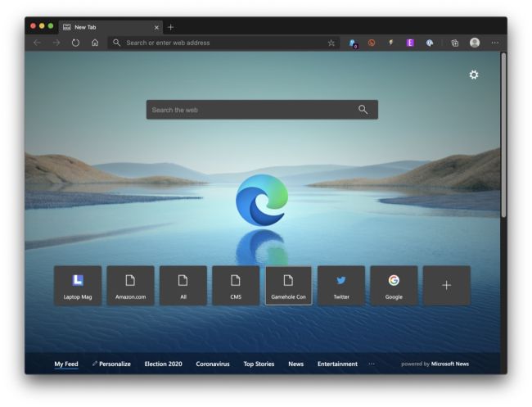
Task: Open the Laptop Mag quick link
Action: [78, 286]
